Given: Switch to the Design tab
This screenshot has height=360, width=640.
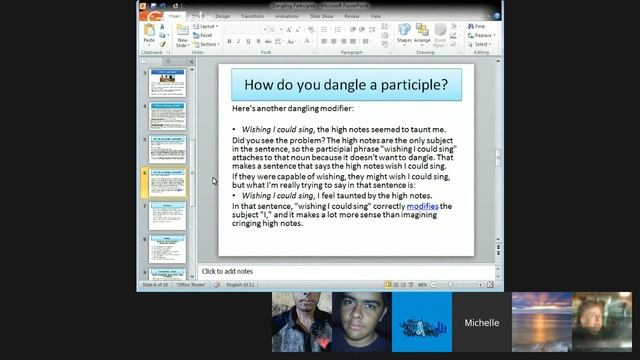Looking at the screenshot, I should 222,16.
